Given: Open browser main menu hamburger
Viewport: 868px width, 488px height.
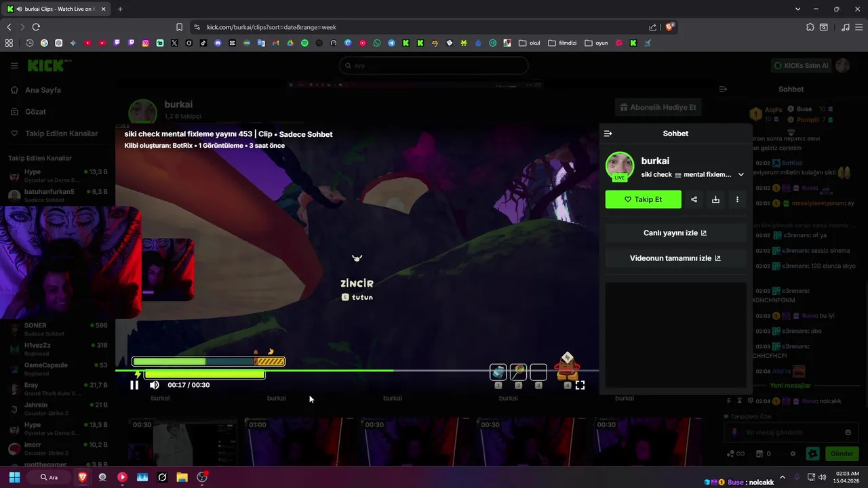Looking at the screenshot, I should (859, 27).
